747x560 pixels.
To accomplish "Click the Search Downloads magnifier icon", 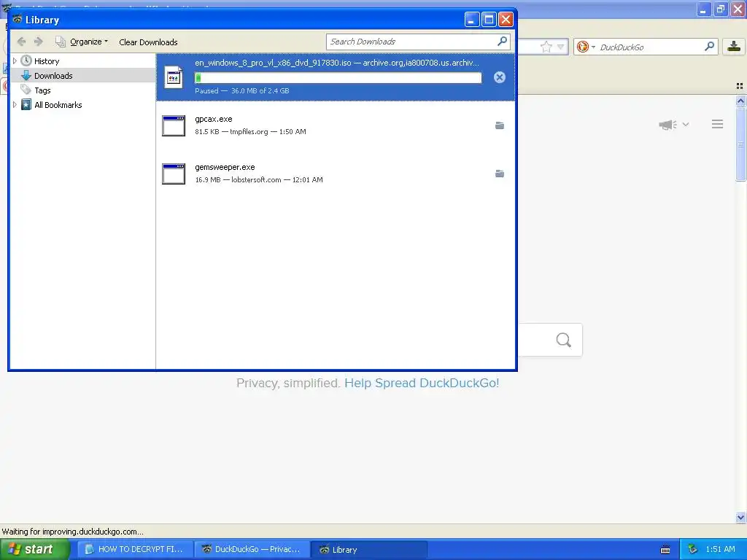I will tap(502, 42).
